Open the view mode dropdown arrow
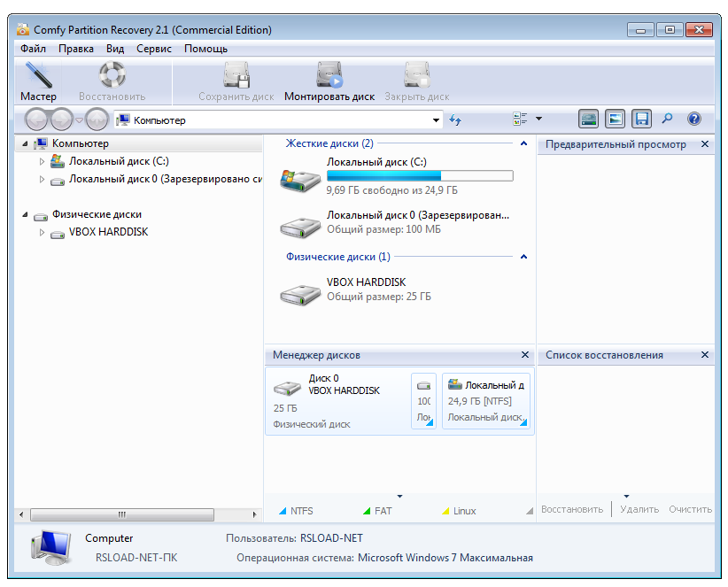 (x=539, y=119)
